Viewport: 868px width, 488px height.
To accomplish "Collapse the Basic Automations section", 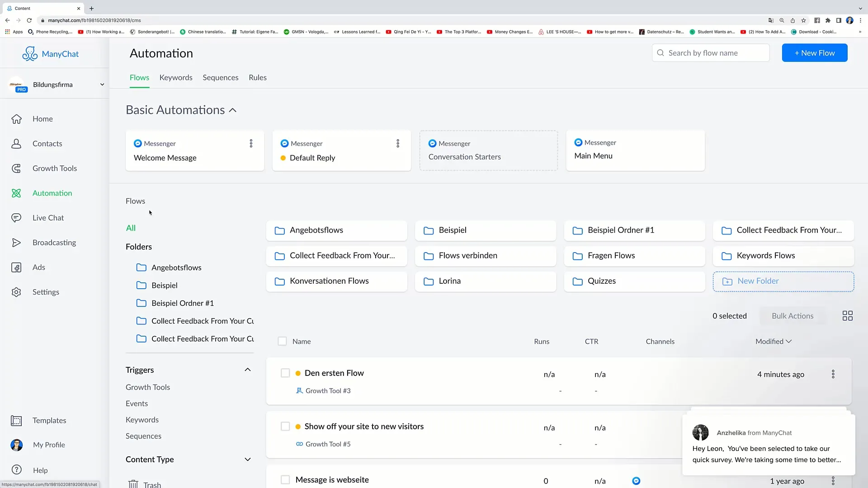I will (x=233, y=110).
